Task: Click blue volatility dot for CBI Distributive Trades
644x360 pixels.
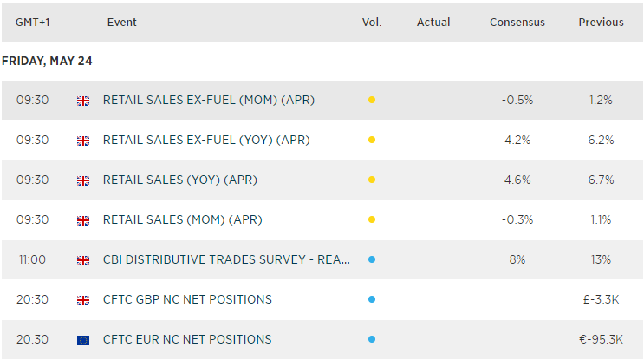Action: coord(372,260)
